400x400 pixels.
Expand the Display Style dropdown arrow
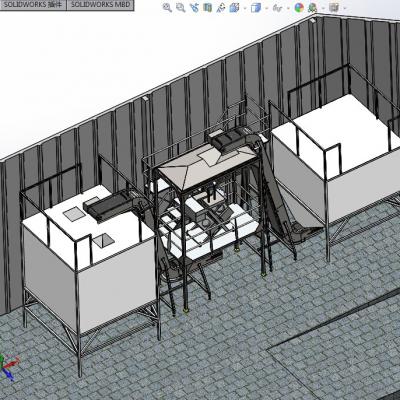click(x=266, y=8)
